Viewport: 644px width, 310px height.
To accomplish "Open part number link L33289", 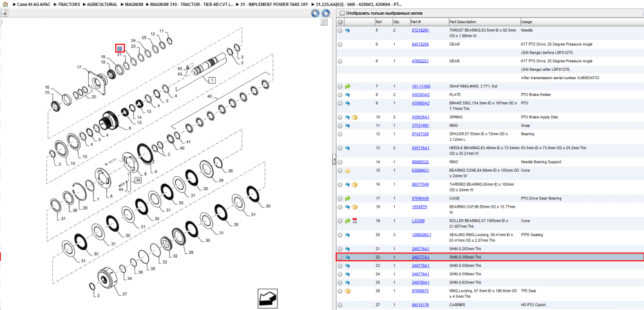I will [418, 221].
